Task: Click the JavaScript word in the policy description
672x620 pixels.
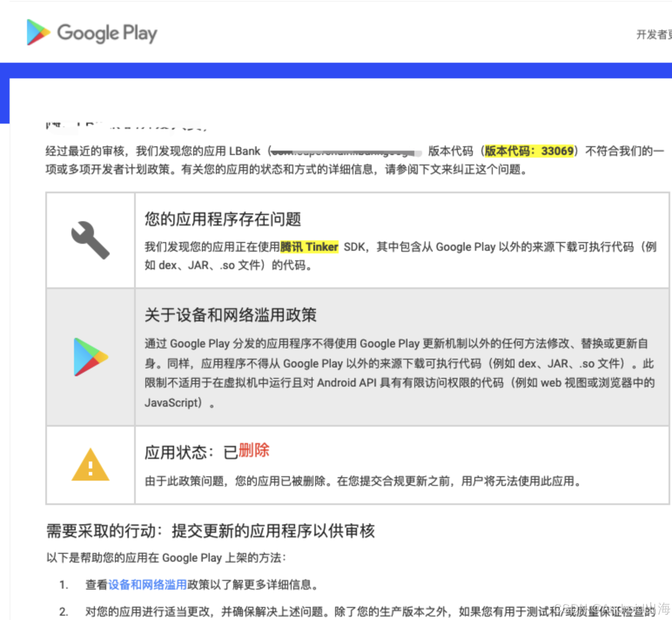Action: [x=171, y=403]
